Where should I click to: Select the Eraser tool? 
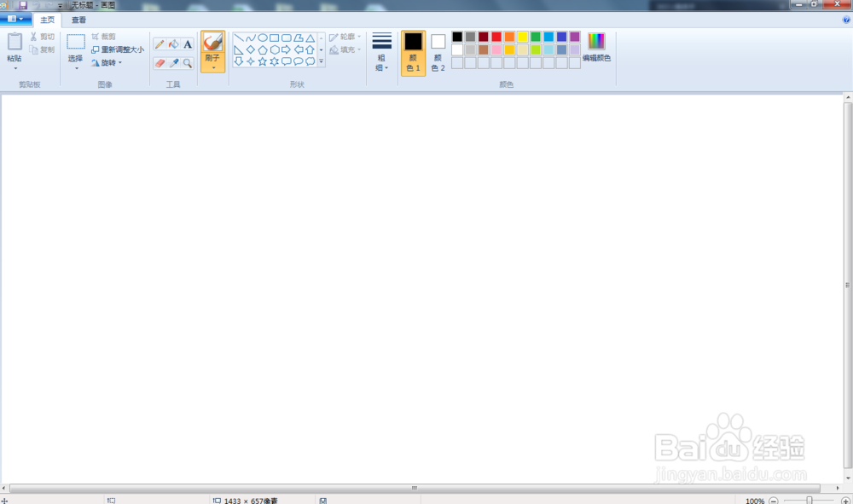[160, 63]
